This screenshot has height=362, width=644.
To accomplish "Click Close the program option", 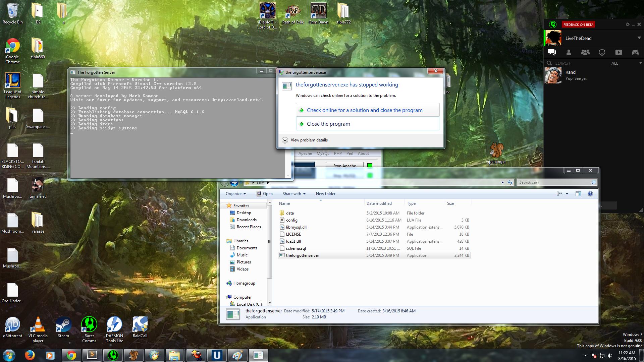I will (368, 124).
